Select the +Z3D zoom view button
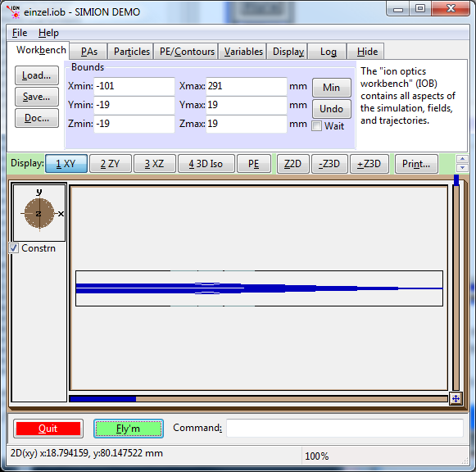The image size is (476, 472). [369, 164]
